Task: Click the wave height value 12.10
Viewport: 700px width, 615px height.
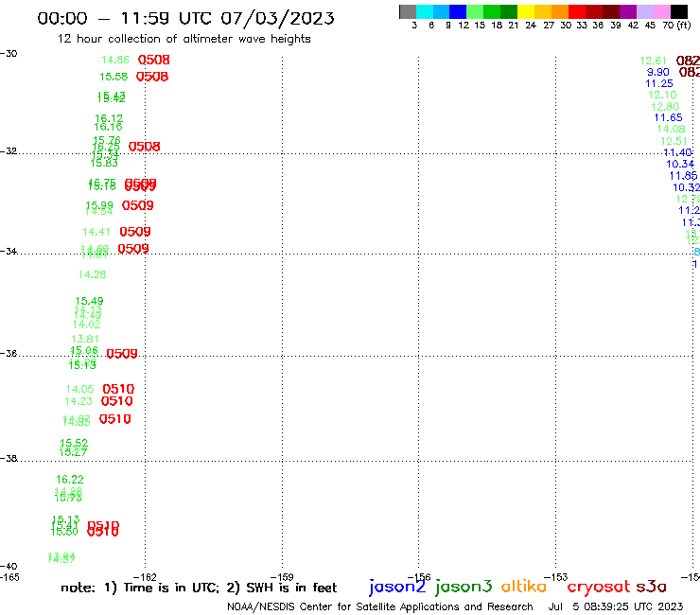Action: [662, 96]
